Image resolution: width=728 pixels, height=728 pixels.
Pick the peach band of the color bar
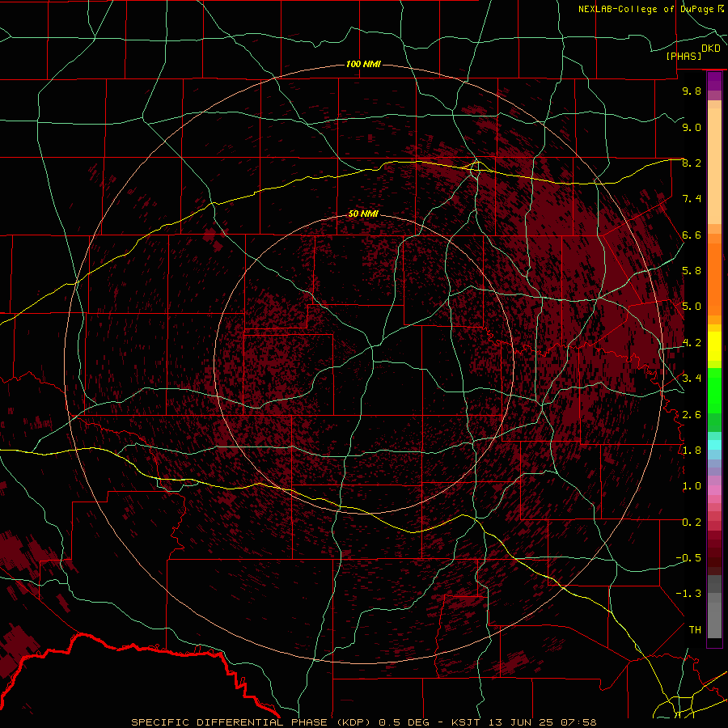point(714,166)
